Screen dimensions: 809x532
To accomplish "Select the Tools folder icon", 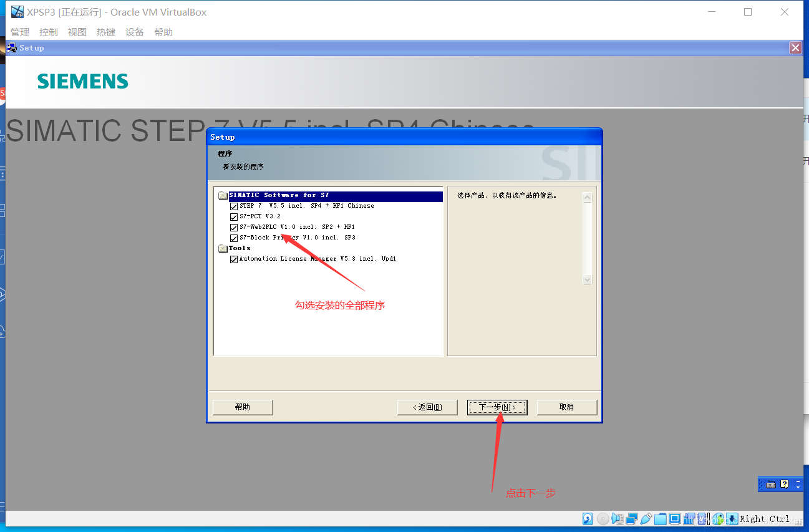I will (x=223, y=248).
